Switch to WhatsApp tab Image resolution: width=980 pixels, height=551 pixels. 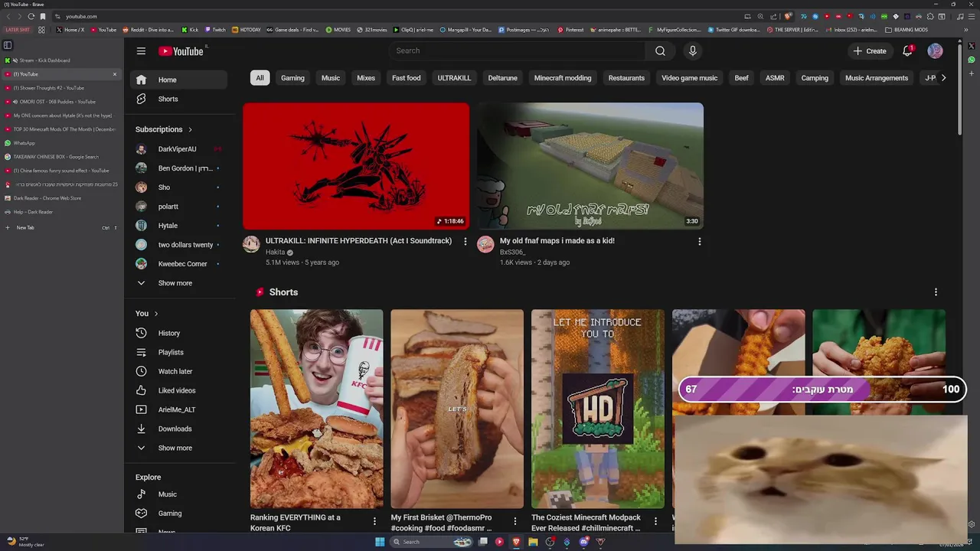[x=61, y=143]
